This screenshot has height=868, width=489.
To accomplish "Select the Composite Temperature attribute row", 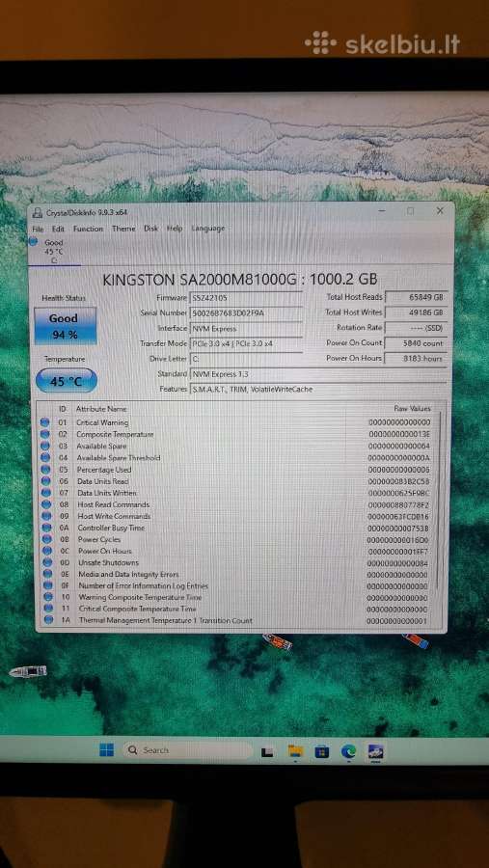I will tap(238, 435).
